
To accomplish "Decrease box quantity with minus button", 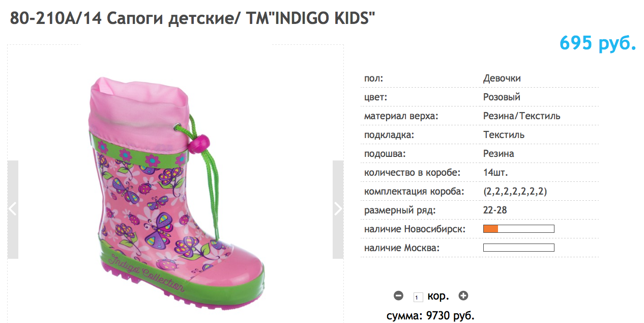I will click(399, 295).
